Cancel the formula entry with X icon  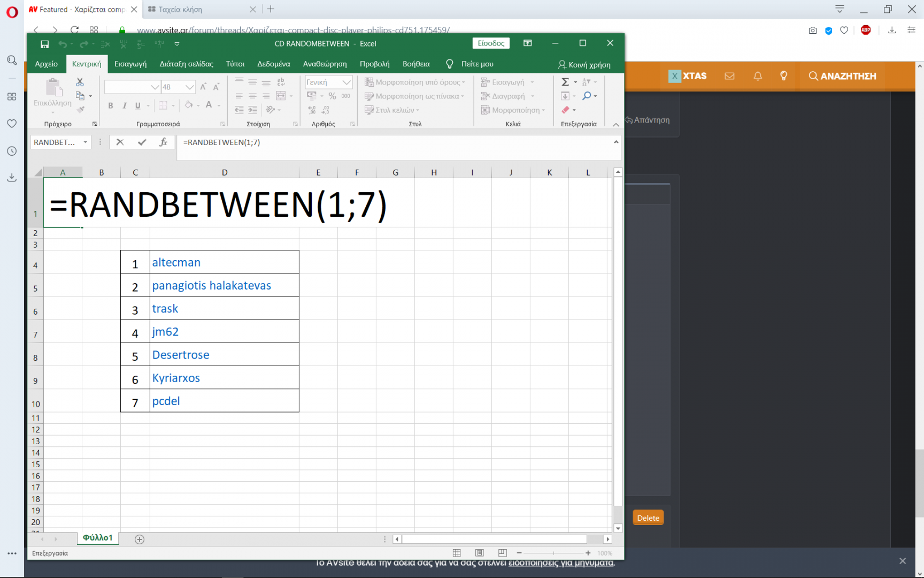tap(120, 142)
